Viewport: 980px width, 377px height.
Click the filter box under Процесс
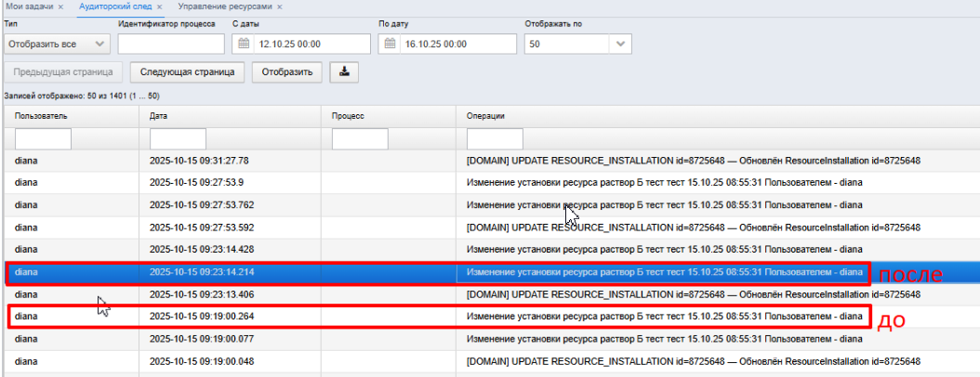point(360,138)
